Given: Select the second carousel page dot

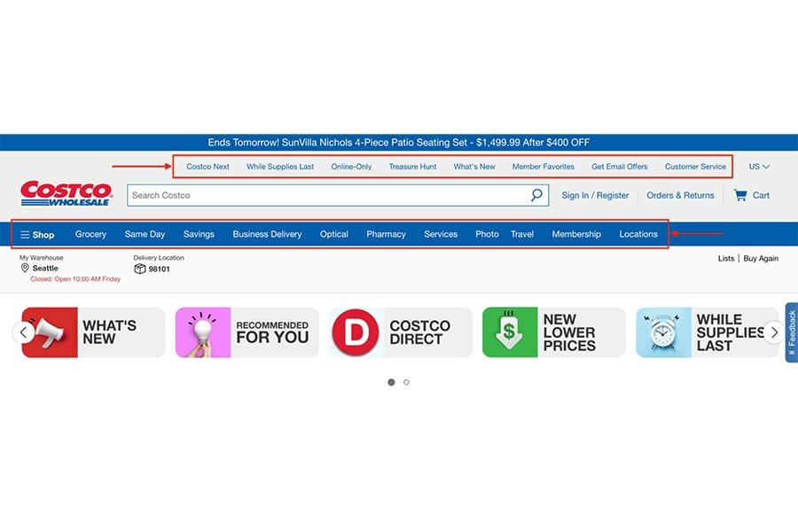Looking at the screenshot, I should [406, 382].
